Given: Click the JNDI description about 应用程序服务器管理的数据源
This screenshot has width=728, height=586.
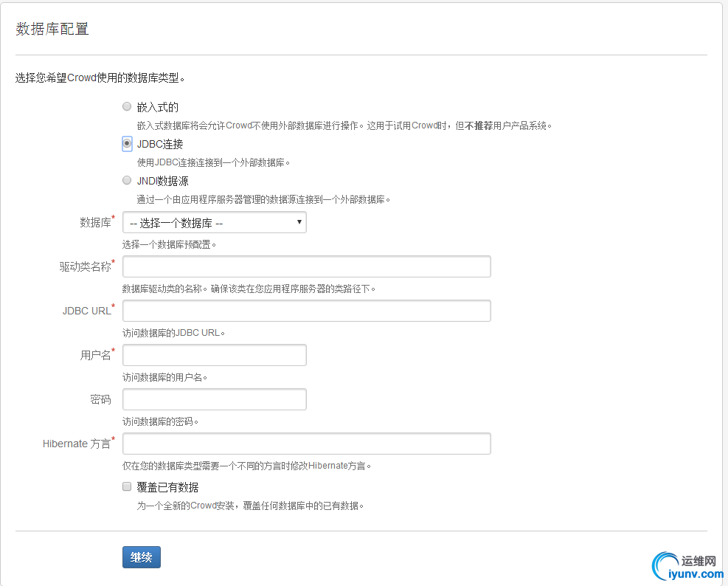Looking at the screenshot, I should point(263,199).
